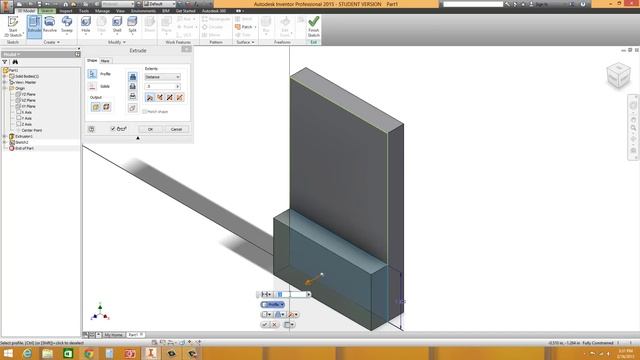Choose Symmetric extrude direction
Image resolution: width=640 pixels, height=360 pixels.
[170, 98]
